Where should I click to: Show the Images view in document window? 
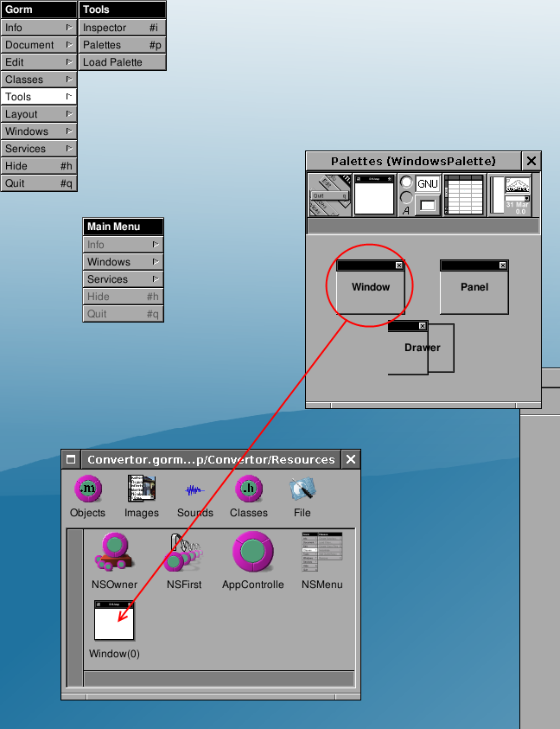point(141,496)
